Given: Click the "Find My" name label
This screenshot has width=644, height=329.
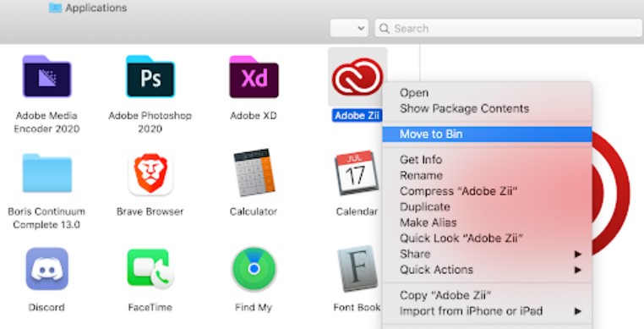Looking at the screenshot, I should [x=254, y=307].
